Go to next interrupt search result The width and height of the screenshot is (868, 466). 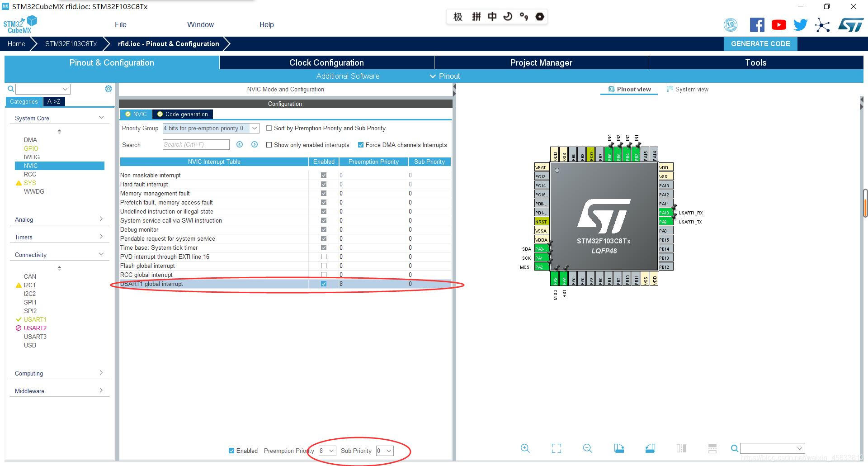click(x=255, y=144)
